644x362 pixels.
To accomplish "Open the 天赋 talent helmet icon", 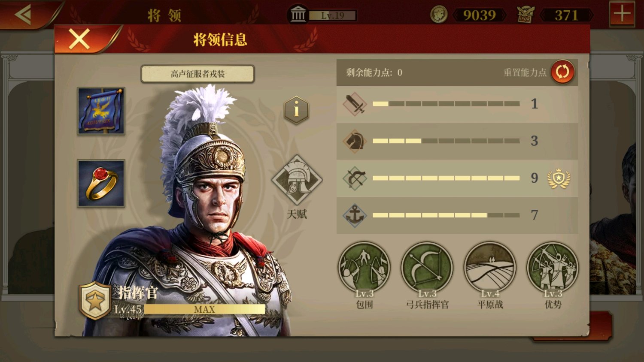I will pos(297,181).
